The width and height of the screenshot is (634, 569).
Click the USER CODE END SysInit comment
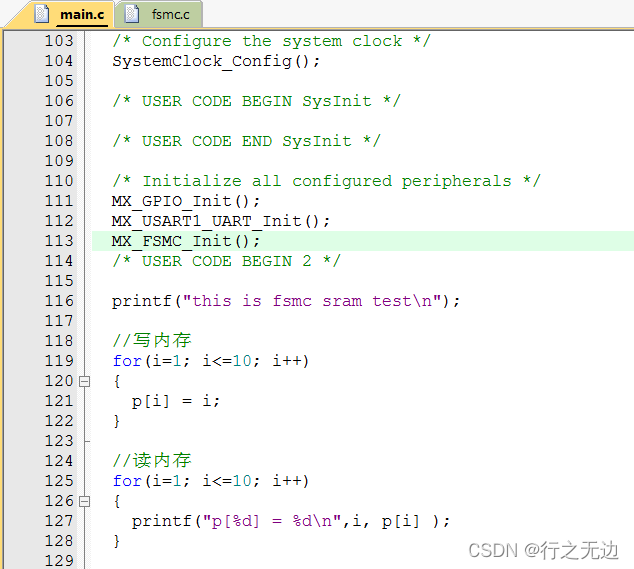247,141
